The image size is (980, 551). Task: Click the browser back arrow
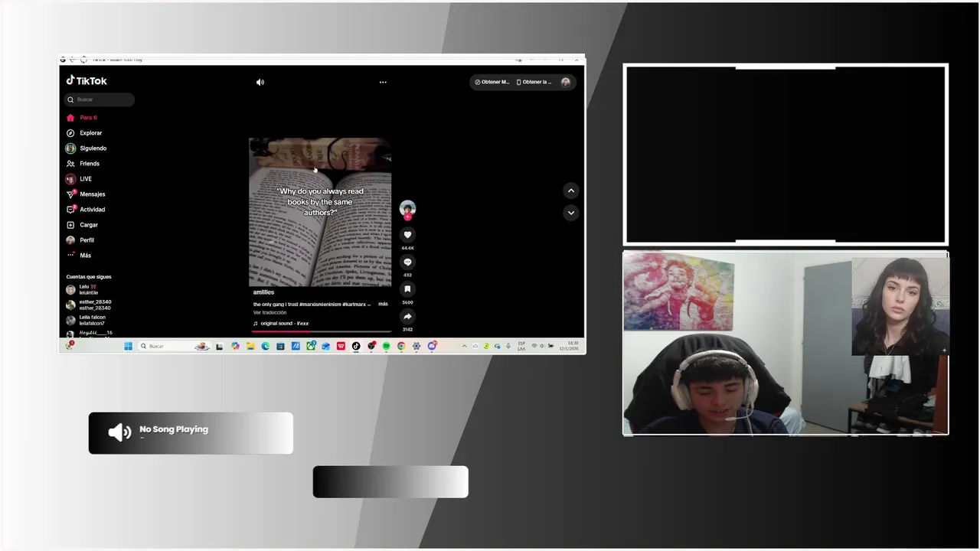pyautogui.click(x=72, y=59)
